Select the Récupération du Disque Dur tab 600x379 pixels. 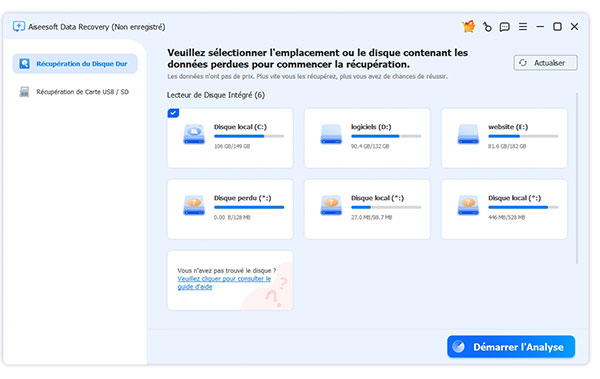pos(75,64)
